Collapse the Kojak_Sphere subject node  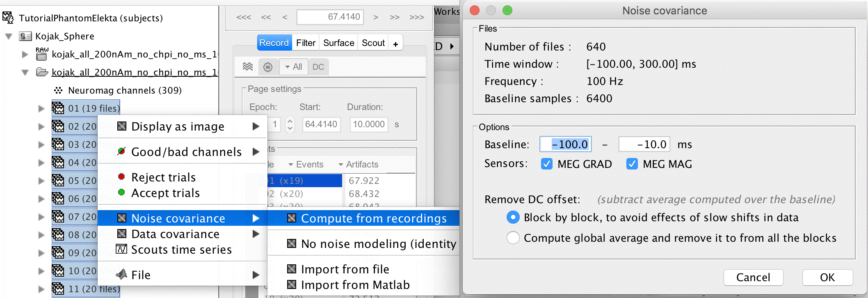pos(9,37)
